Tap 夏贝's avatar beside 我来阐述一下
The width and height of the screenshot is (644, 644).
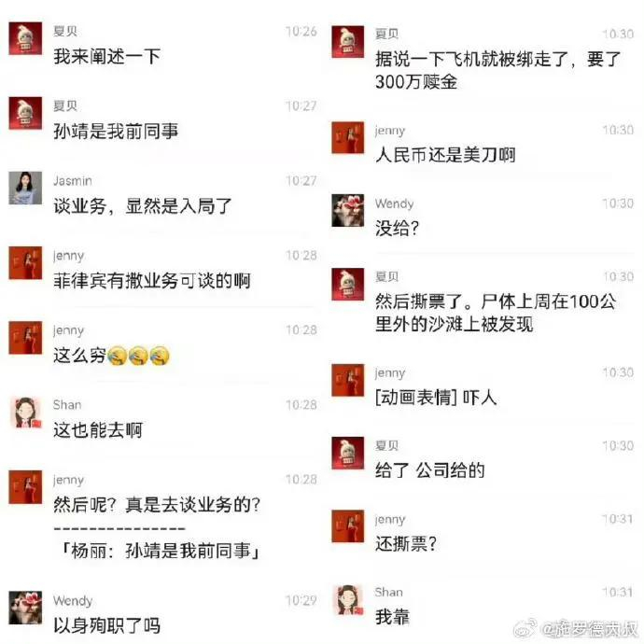point(25,38)
